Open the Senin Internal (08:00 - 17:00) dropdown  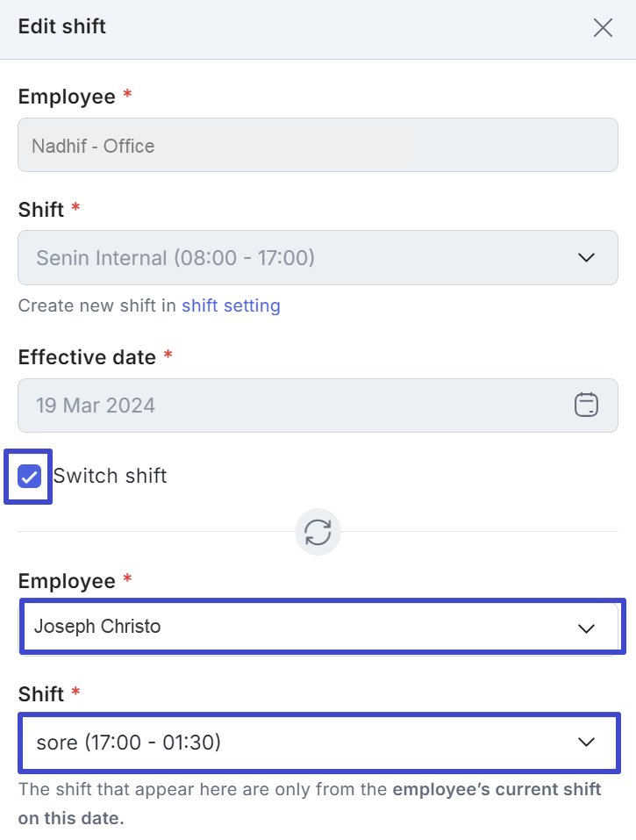pyautogui.click(x=318, y=257)
